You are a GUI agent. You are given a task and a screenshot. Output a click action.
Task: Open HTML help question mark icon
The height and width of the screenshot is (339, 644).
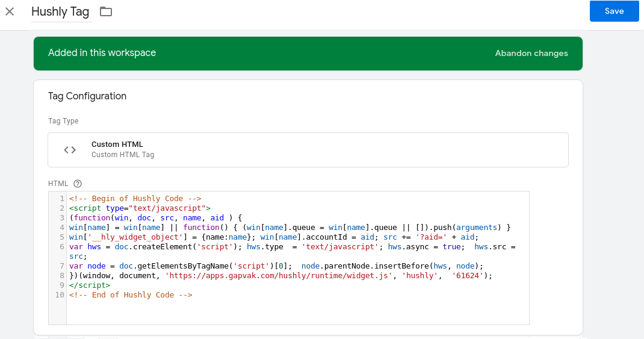click(78, 184)
